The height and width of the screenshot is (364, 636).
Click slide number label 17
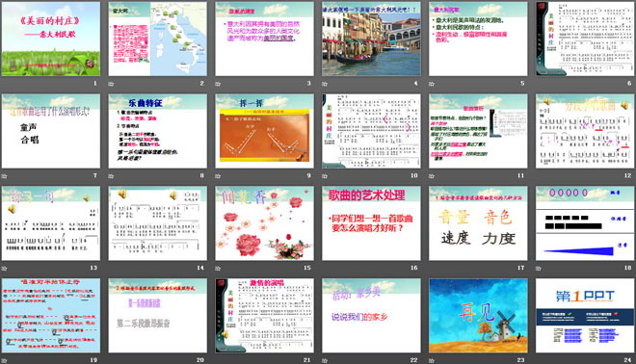(520, 268)
